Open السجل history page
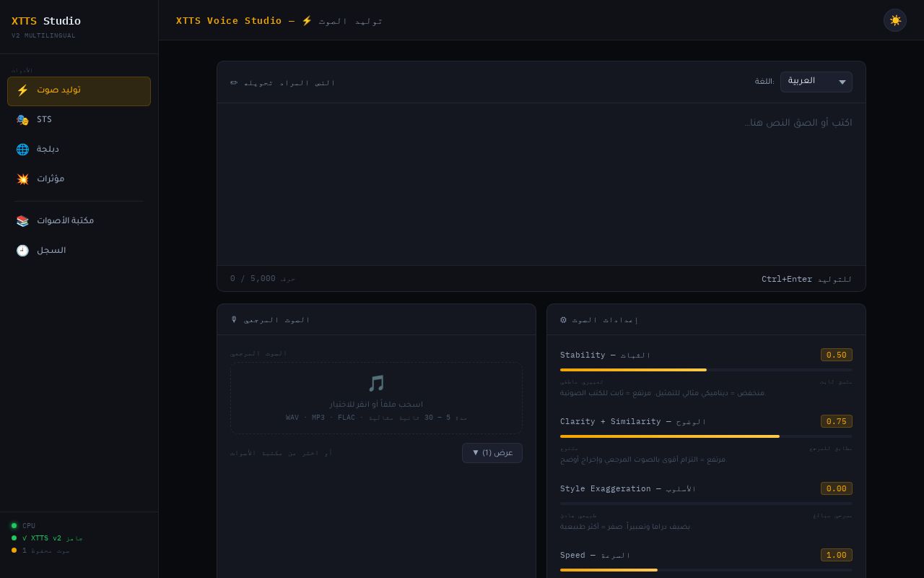Viewport: 924px width, 578px height. 79,251
